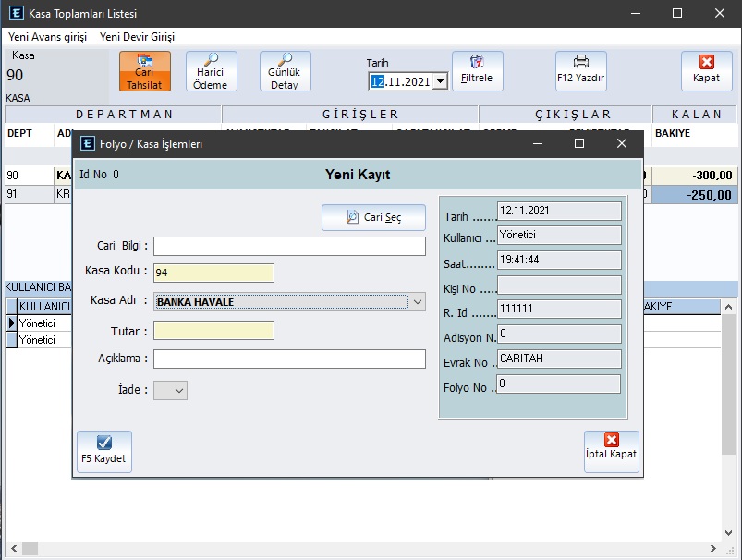The width and height of the screenshot is (742, 560).
Task: Click the Saat field 19:41:44
Action: tap(559, 260)
